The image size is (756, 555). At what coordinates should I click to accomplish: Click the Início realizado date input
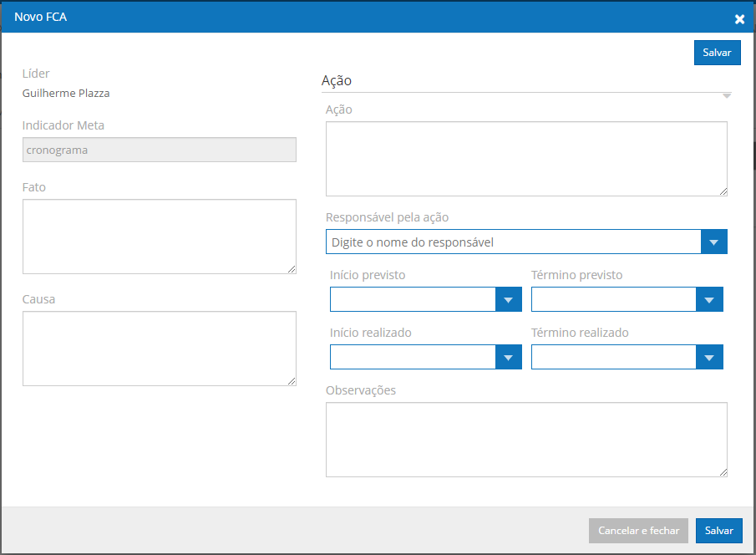[x=413, y=357]
